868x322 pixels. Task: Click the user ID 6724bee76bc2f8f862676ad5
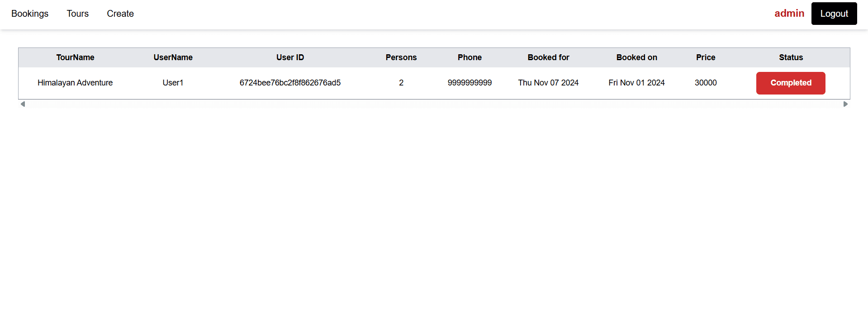pyautogui.click(x=290, y=83)
